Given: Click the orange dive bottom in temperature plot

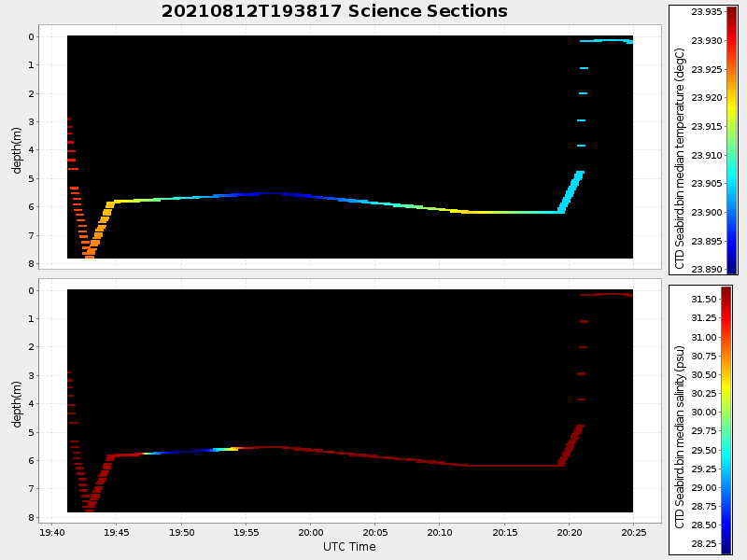Looking at the screenshot, I should click(x=90, y=254).
